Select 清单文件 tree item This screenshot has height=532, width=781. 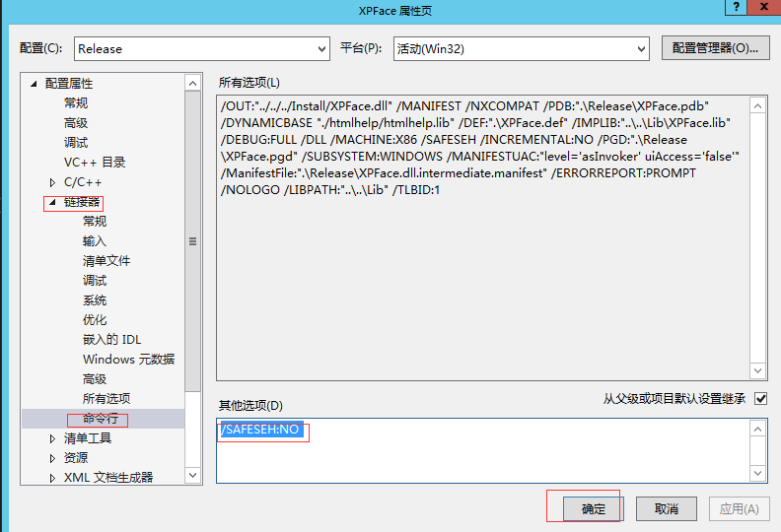pos(106,261)
